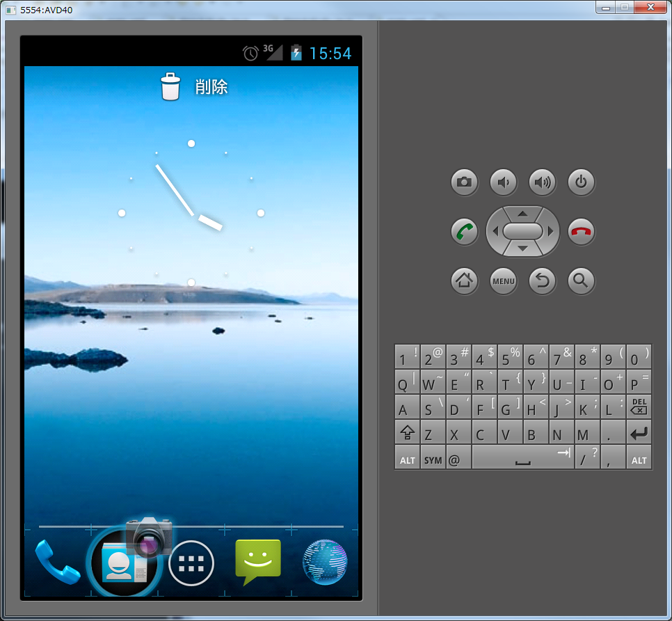Screen dimensions: 672x621
Task: Click the 15:54 time in status bar
Action: 330,54
